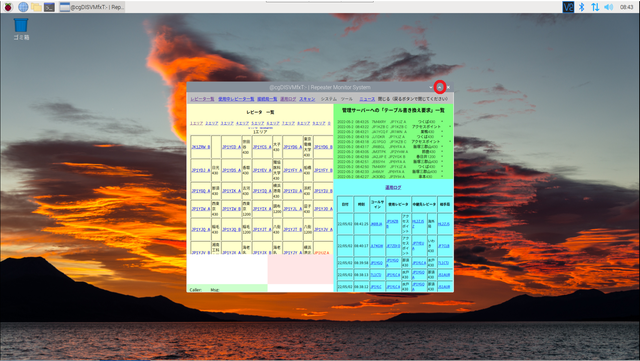The height and width of the screenshot is (361, 640).
Task: Open the ツール menu item
Action: pyautogui.click(x=347, y=99)
